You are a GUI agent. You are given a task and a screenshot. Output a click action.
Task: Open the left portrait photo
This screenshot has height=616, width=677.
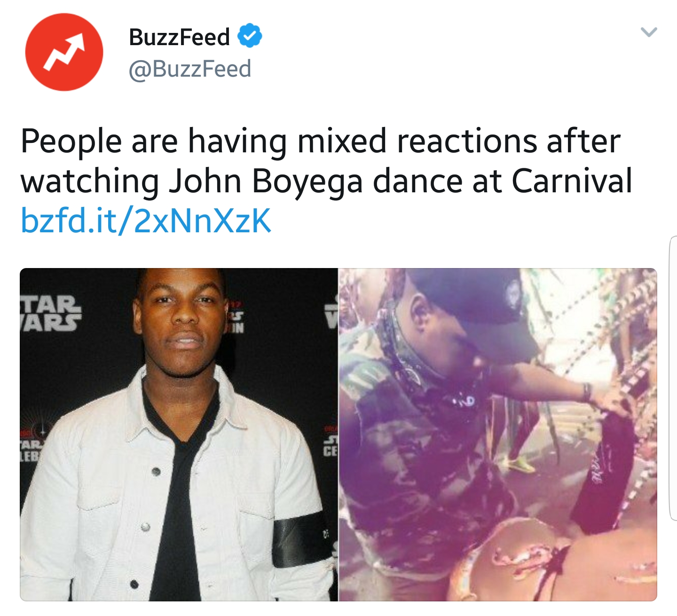(x=179, y=434)
